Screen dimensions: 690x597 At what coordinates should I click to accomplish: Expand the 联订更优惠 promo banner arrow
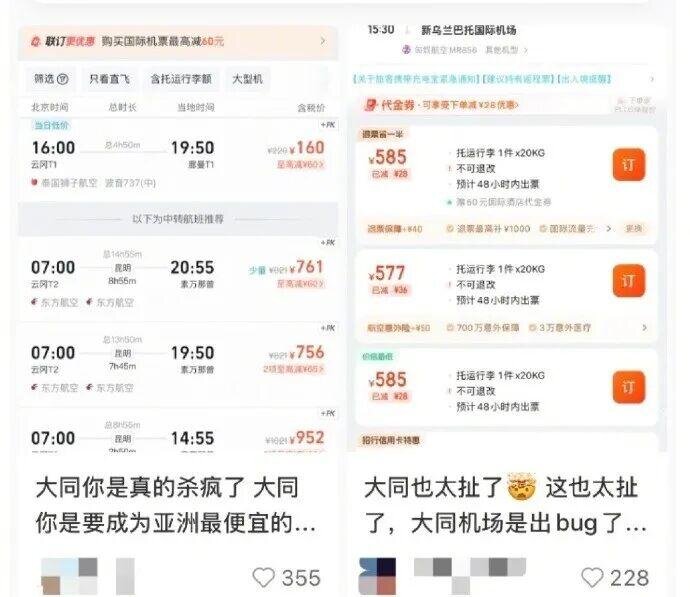click(323, 41)
